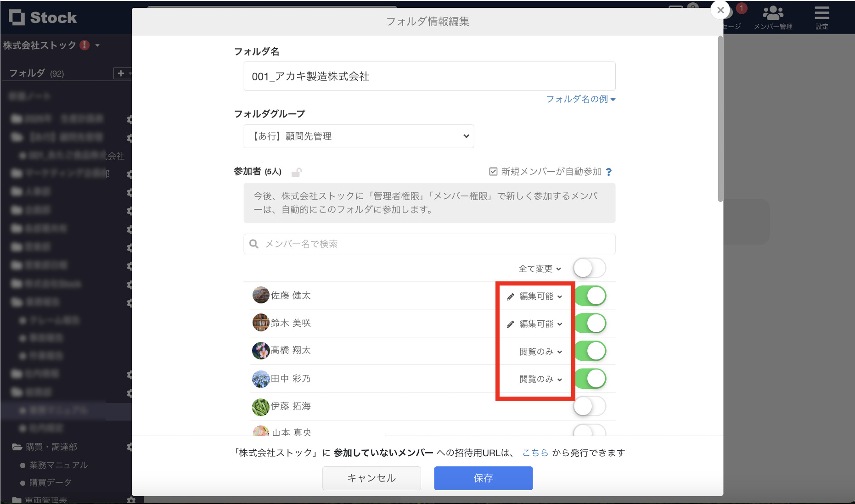Click the Stock logo icon
The height and width of the screenshot is (504, 855).
(x=17, y=17)
